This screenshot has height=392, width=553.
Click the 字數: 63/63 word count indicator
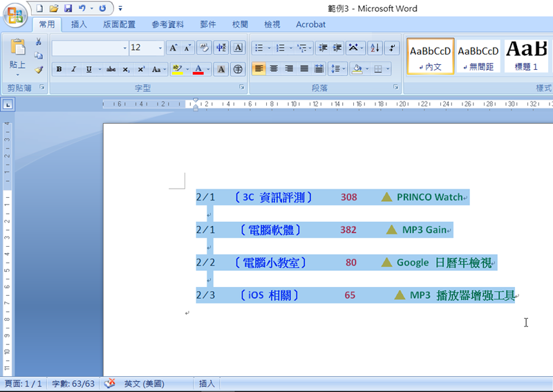73,384
